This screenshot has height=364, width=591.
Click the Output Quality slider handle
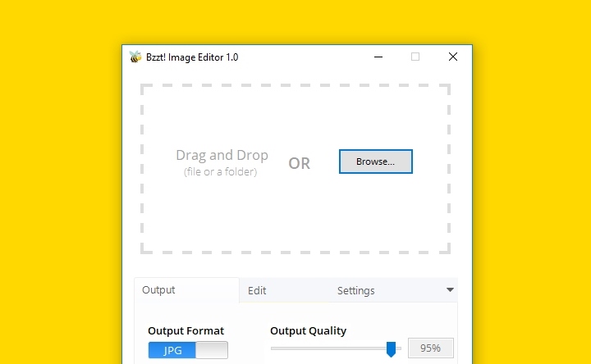coord(392,349)
